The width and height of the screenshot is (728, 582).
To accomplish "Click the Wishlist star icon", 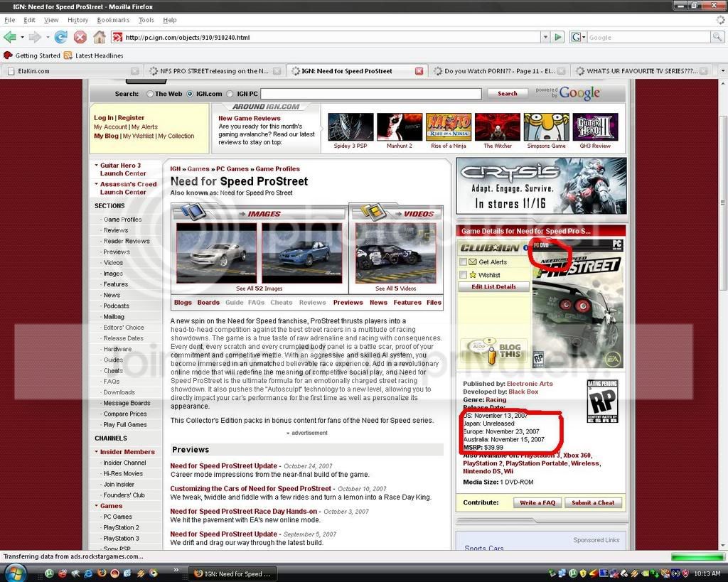I will pos(473,275).
